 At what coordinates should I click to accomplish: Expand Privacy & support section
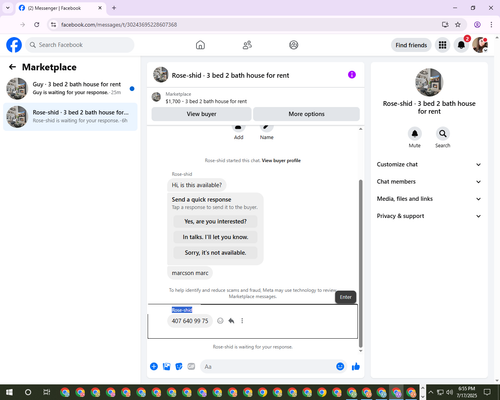429,216
